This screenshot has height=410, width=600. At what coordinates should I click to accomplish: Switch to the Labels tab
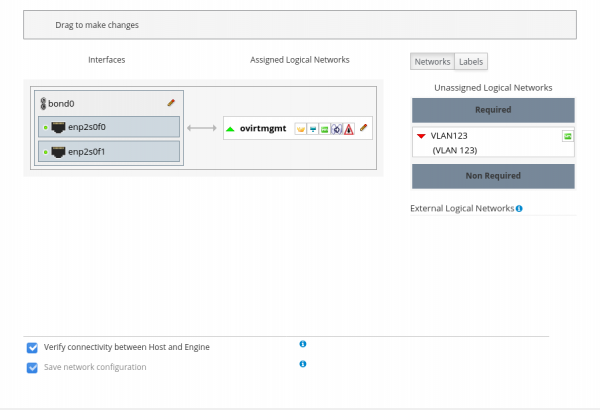[x=471, y=62]
